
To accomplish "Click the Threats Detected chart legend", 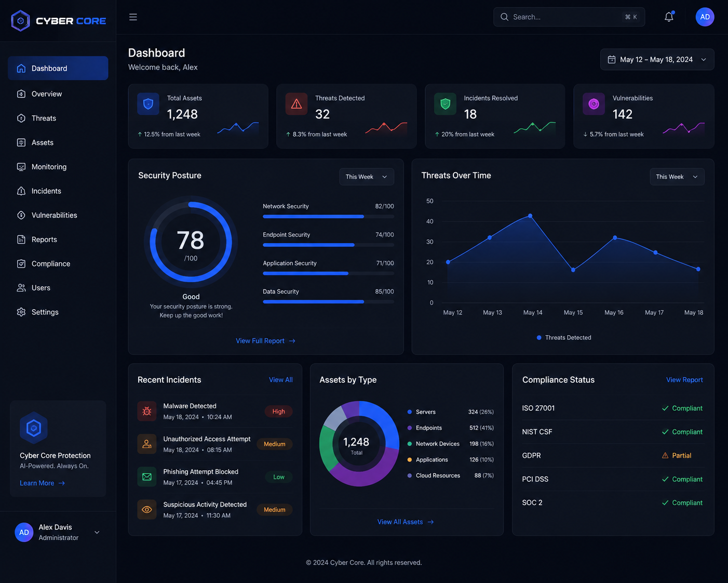I will click(x=564, y=338).
